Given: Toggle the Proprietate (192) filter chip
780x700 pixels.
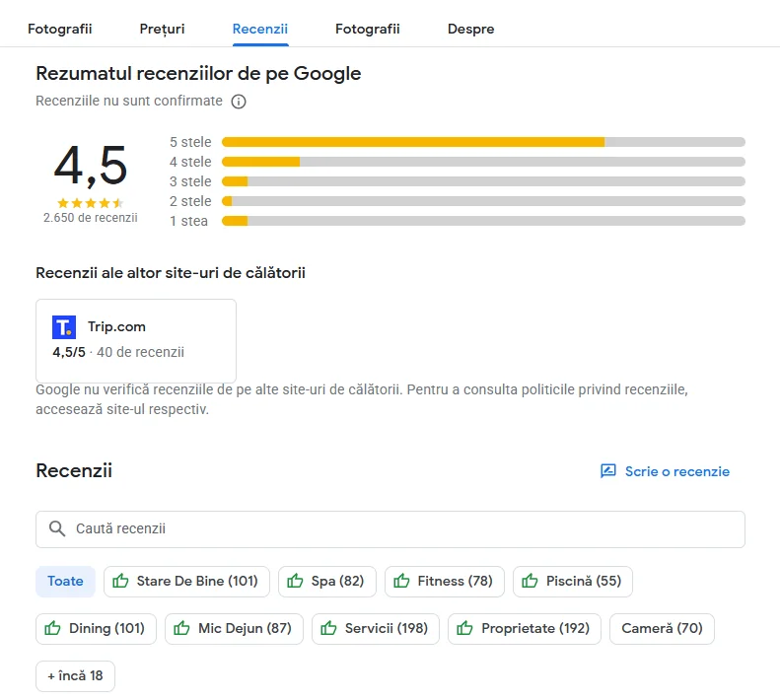Looking at the screenshot, I should point(525,628).
